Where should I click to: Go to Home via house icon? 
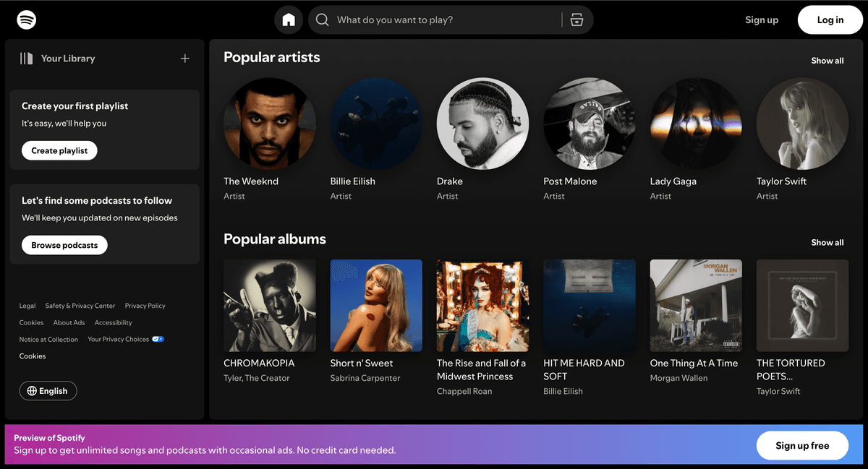click(x=289, y=20)
